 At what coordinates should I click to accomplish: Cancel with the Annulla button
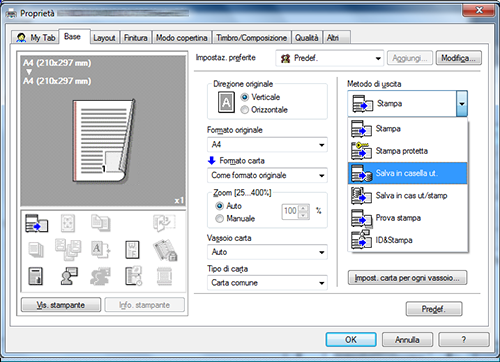pyautogui.click(x=407, y=340)
